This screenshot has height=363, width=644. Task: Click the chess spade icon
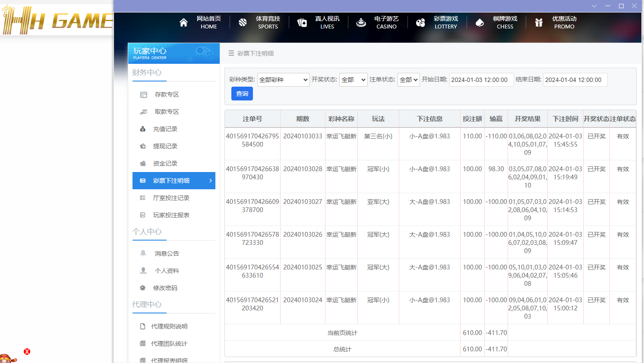(480, 22)
